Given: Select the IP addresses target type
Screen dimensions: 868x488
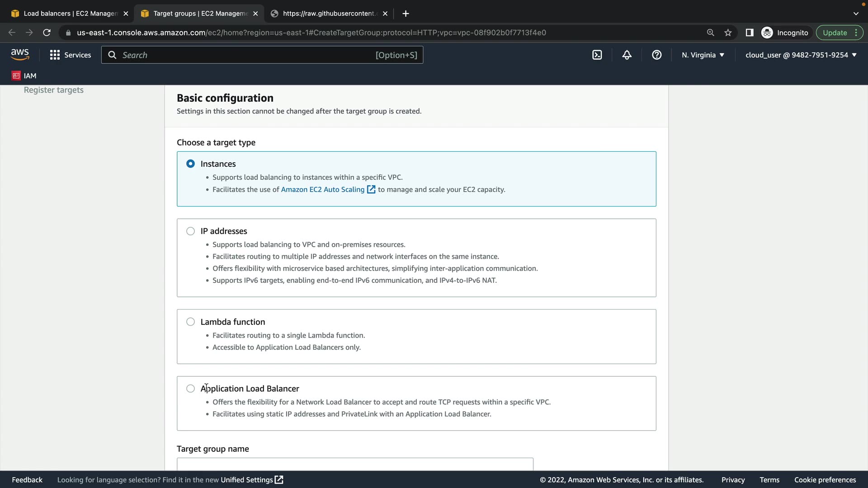Looking at the screenshot, I should (191, 231).
